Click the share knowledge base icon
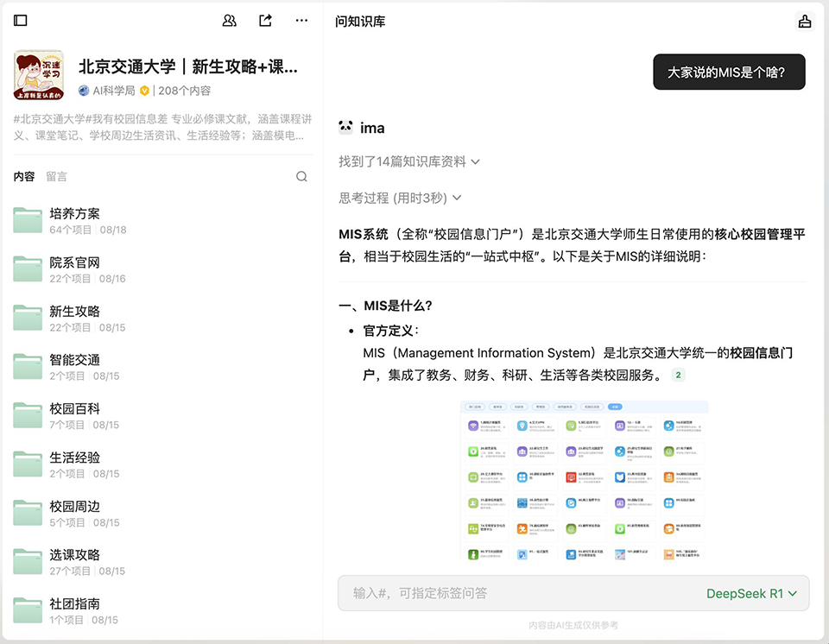 [x=266, y=21]
